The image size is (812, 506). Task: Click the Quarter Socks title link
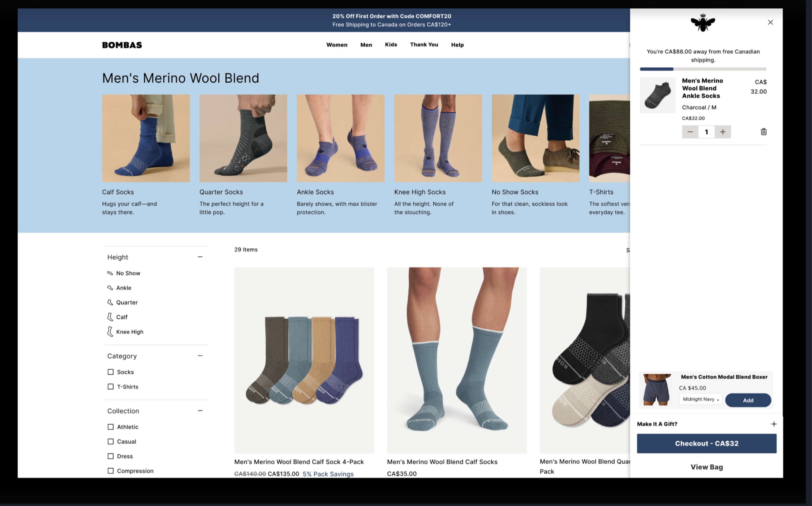(x=221, y=192)
